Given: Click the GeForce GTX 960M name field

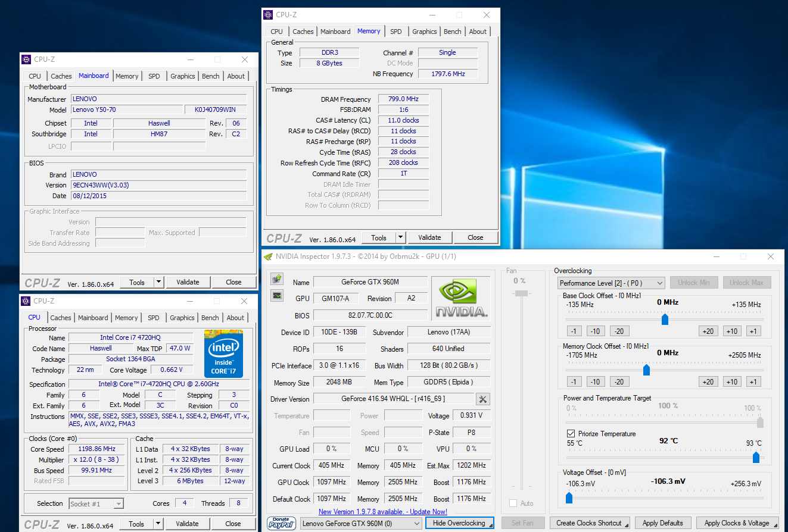Looking at the screenshot, I should tap(370, 282).
